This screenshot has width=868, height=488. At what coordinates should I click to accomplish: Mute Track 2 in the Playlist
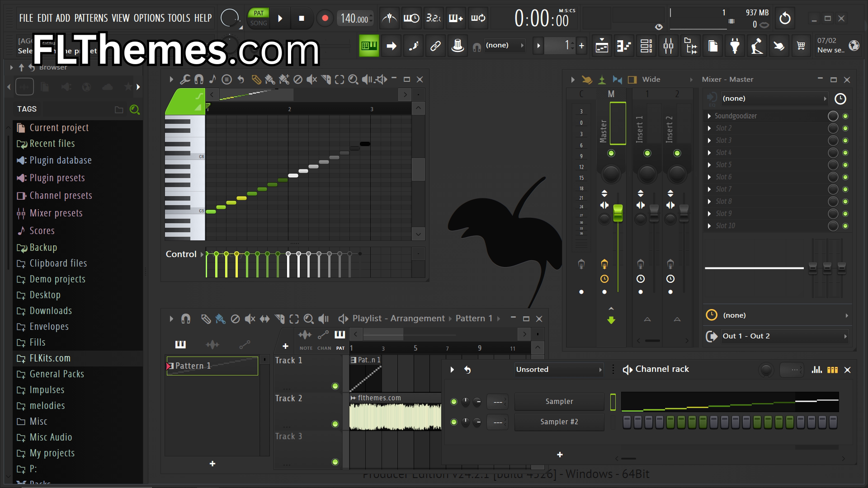[x=335, y=424]
